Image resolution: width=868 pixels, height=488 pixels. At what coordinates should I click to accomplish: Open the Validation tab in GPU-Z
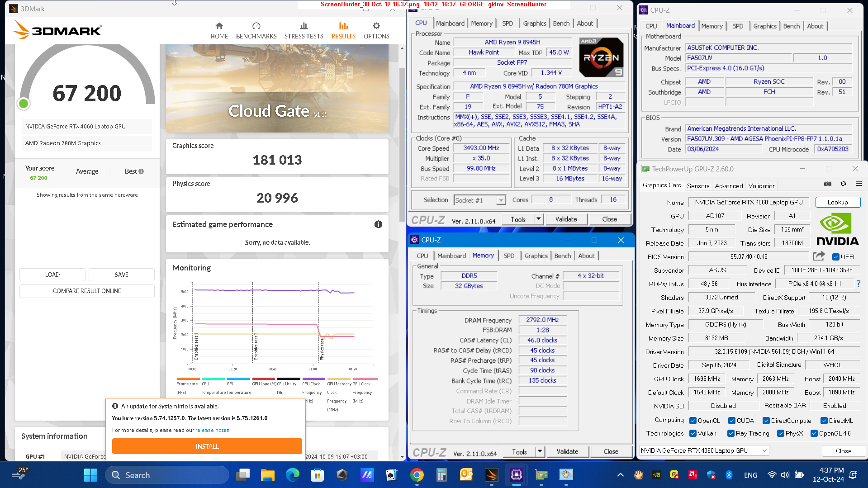762,186
